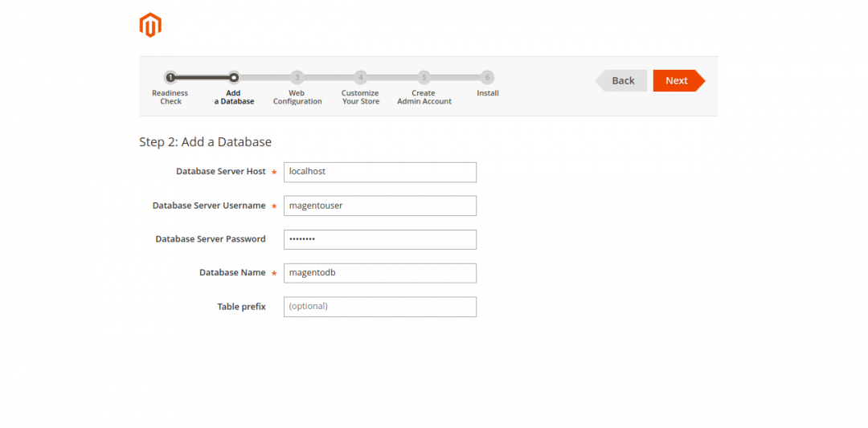
Task: Select the Add a Database step label
Action: tap(234, 97)
